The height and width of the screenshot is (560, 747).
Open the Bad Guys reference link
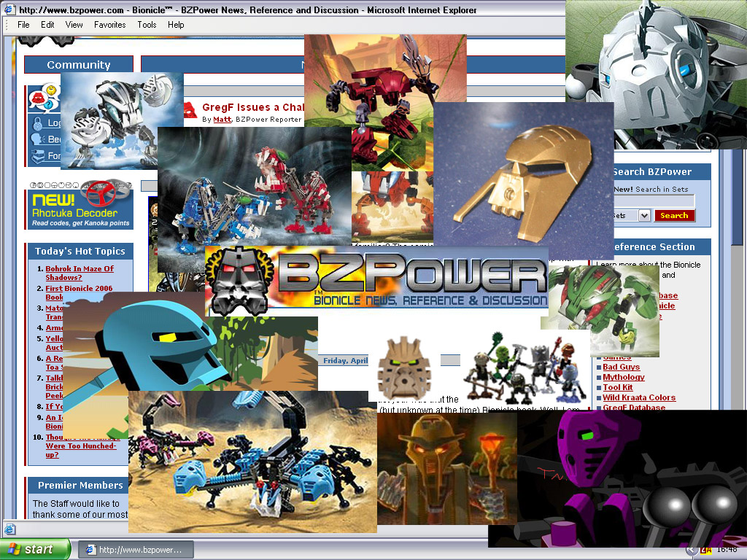point(622,367)
